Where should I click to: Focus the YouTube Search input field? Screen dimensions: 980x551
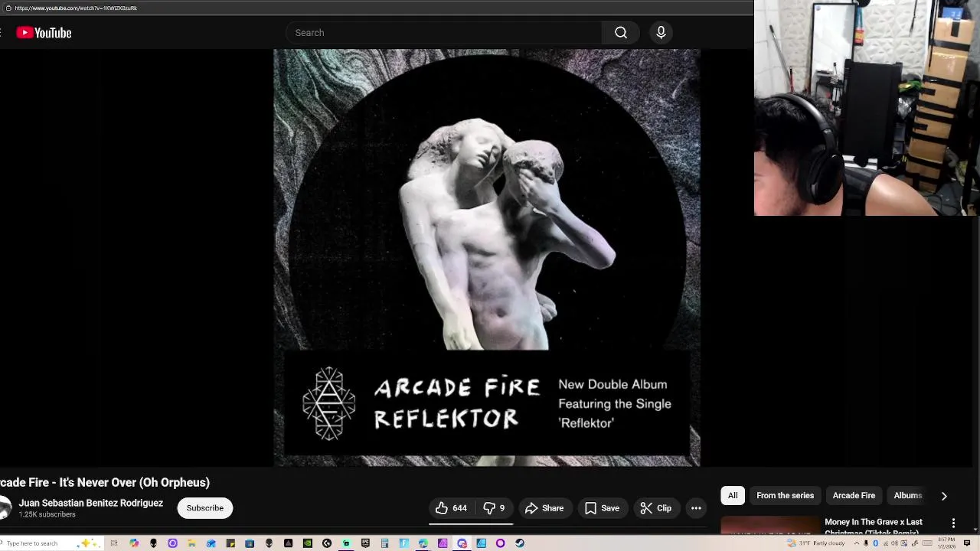tap(444, 33)
